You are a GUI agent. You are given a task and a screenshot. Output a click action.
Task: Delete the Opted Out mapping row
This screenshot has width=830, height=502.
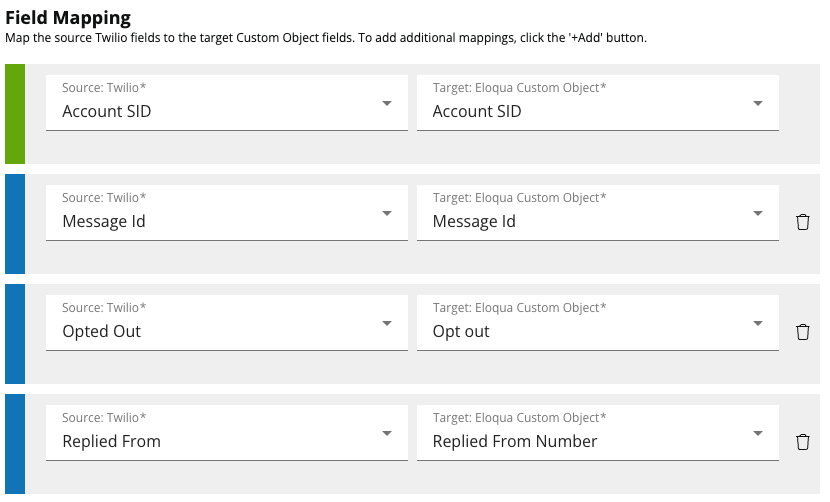802,332
